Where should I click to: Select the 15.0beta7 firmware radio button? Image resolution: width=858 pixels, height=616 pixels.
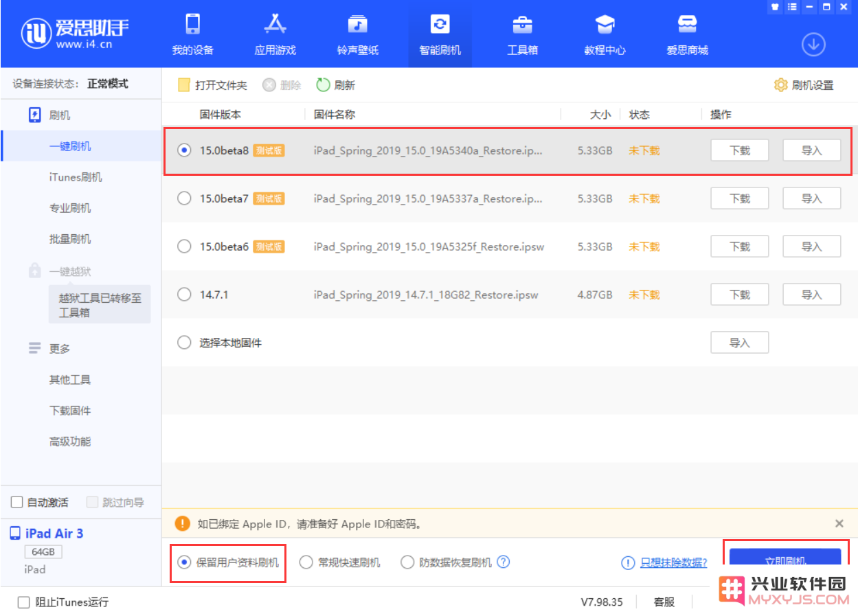(184, 198)
